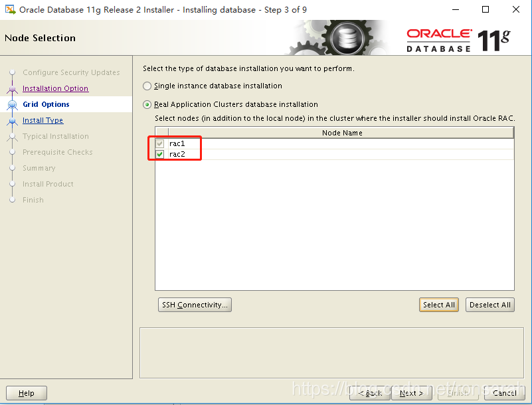Click the Installation Option step node icon
Image resolution: width=532 pixels, height=405 pixels.
[13, 88]
